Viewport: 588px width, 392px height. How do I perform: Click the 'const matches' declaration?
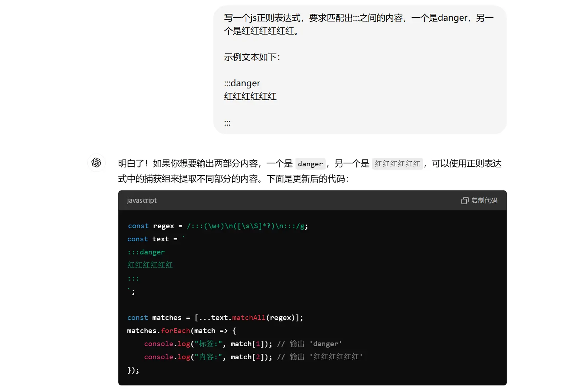pyautogui.click(x=154, y=318)
